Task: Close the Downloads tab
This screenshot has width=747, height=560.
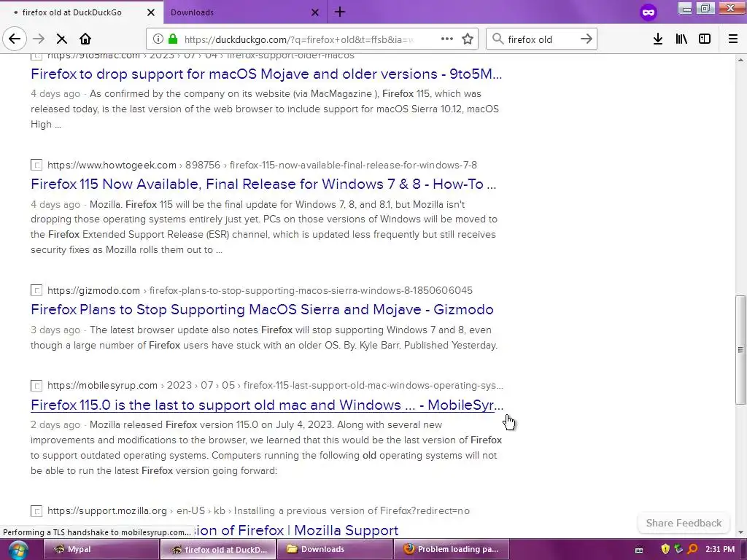Action: 315,12
